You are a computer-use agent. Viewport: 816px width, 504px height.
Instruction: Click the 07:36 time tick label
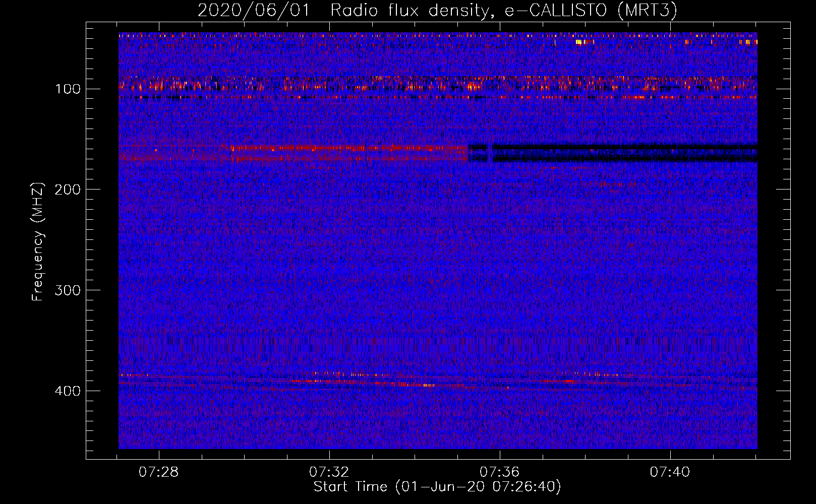point(499,472)
